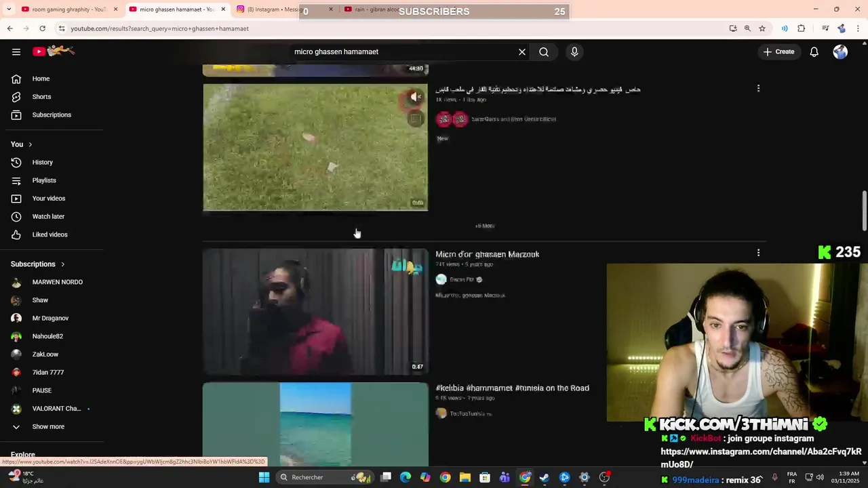Open the volume speaker tray icon
Screen dimensions: 868x488
click(x=820, y=477)
